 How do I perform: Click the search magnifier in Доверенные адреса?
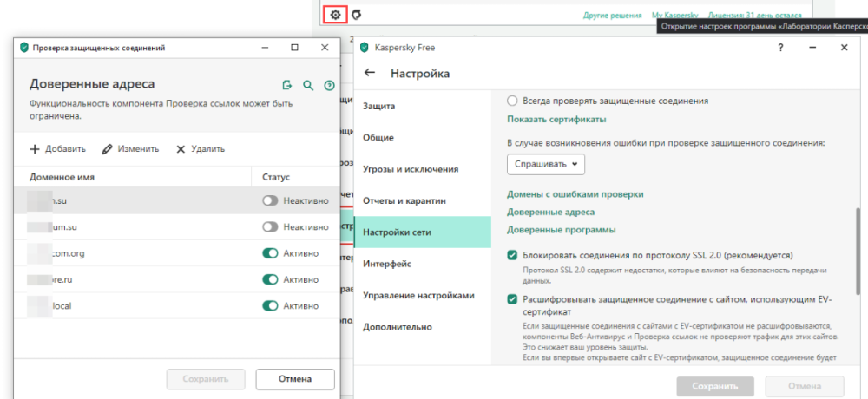coord(308,85)
